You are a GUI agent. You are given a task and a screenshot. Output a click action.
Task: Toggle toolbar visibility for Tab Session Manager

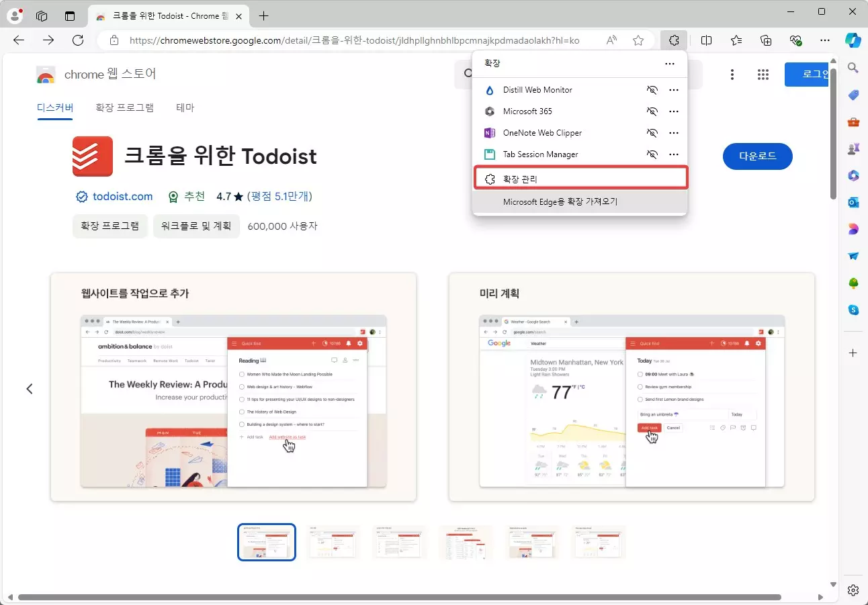[651, 154]
